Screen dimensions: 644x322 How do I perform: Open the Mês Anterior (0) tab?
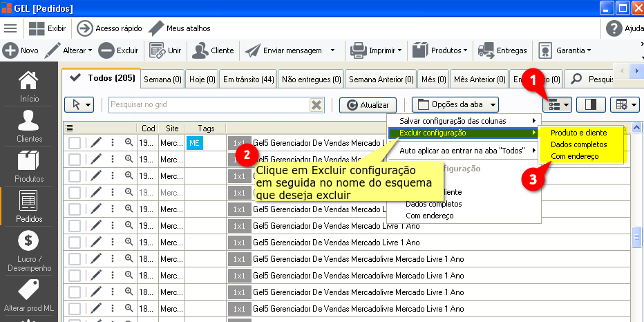480,79
